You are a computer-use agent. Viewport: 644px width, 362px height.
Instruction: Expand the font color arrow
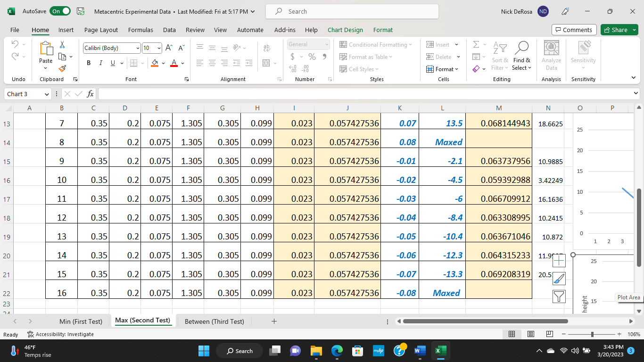click(x=182, y=63)
